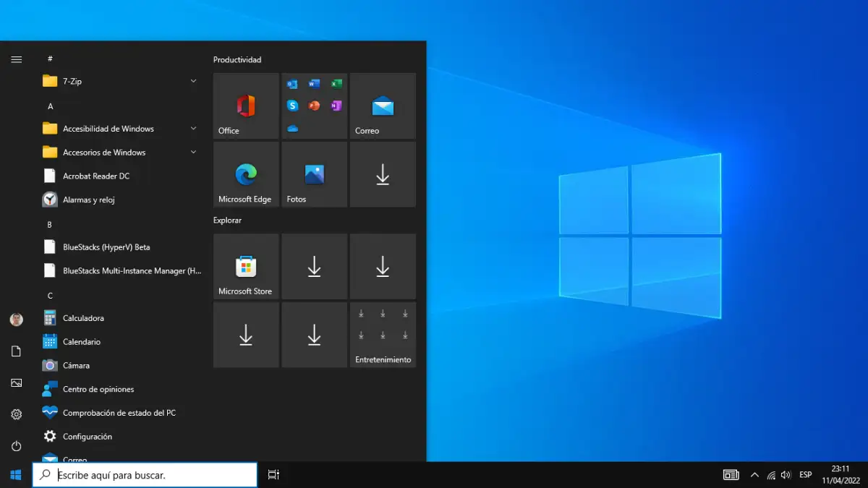Click the user account avatar in sidebar

[x=16, y=320]
